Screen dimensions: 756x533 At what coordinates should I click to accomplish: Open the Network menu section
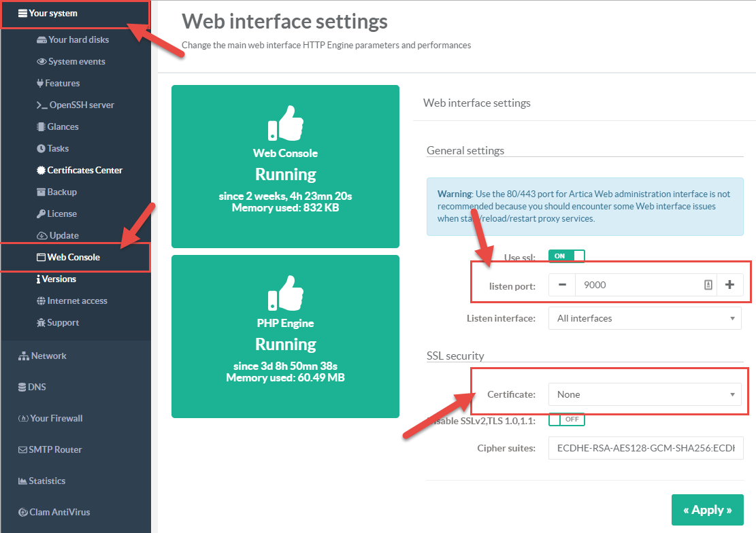coord(48,356)
